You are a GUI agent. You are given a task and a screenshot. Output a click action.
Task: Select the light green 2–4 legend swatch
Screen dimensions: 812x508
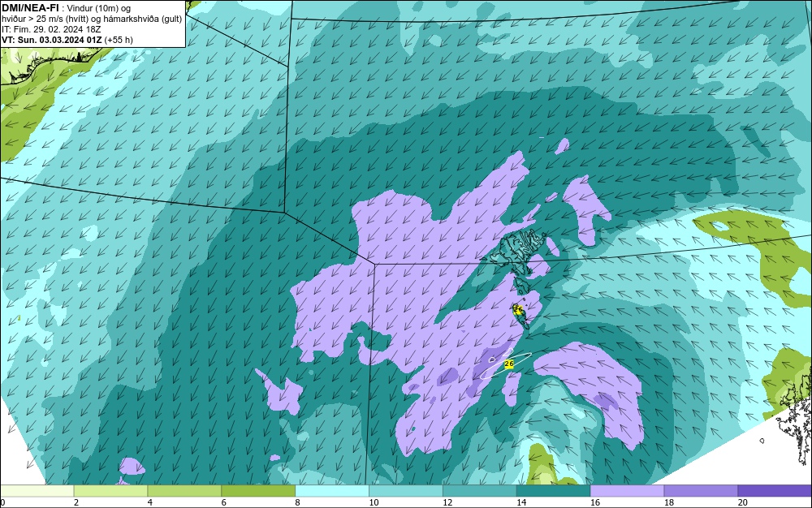coord(110,491)
